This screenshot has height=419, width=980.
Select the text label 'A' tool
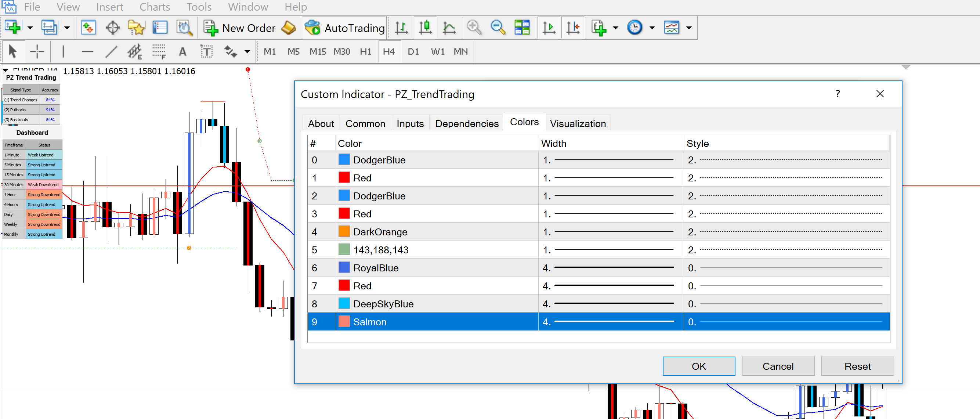[182, 51]
